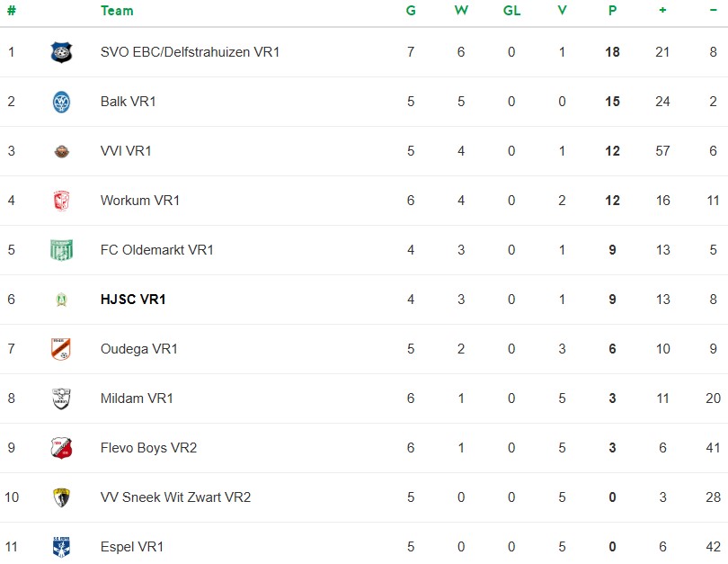This screenshot has height=564, width=728.
Task: Open the Oudega VR1 orange shield logo
Action: (x=61, y=349)
